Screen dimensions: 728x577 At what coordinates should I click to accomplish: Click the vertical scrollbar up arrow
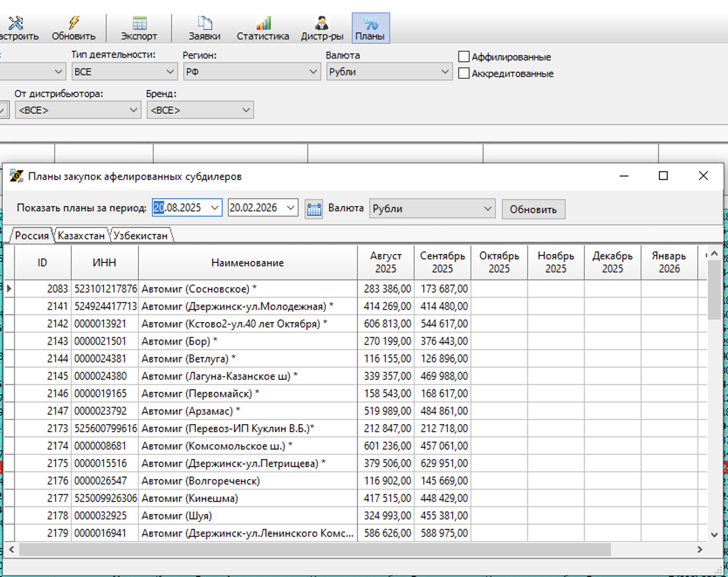tap(714, 253)
